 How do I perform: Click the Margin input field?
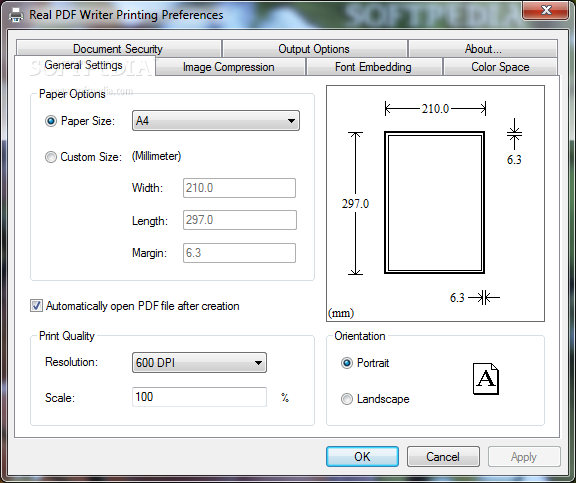(x=240, y=253)
